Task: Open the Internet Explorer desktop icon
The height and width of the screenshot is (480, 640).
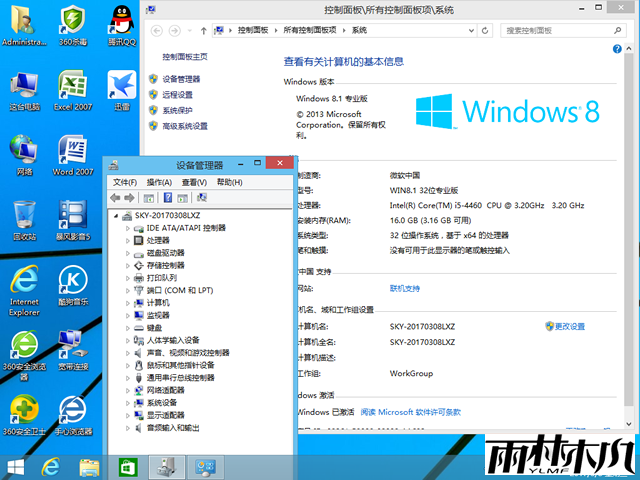Action: [24, 291]
